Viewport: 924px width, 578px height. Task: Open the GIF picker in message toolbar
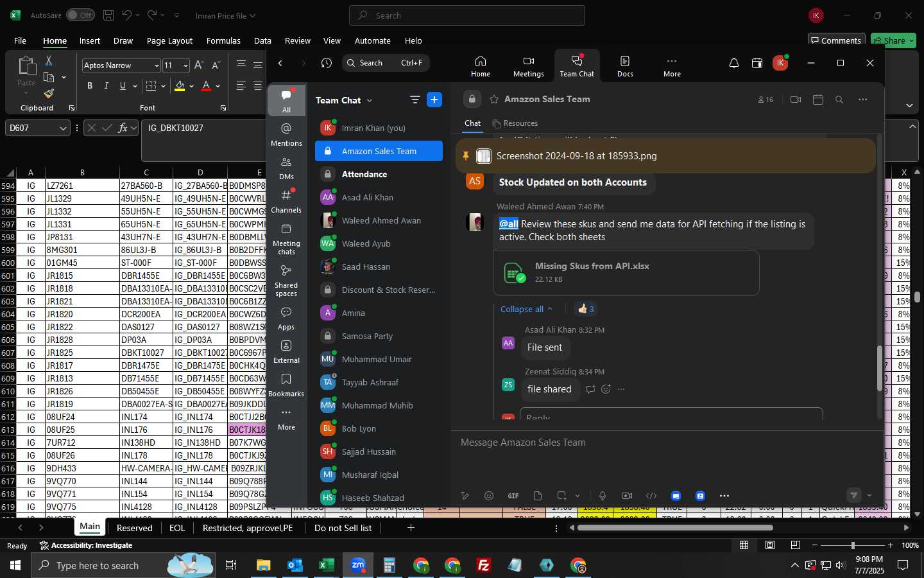pyautogui.click(x=513, y=496)
